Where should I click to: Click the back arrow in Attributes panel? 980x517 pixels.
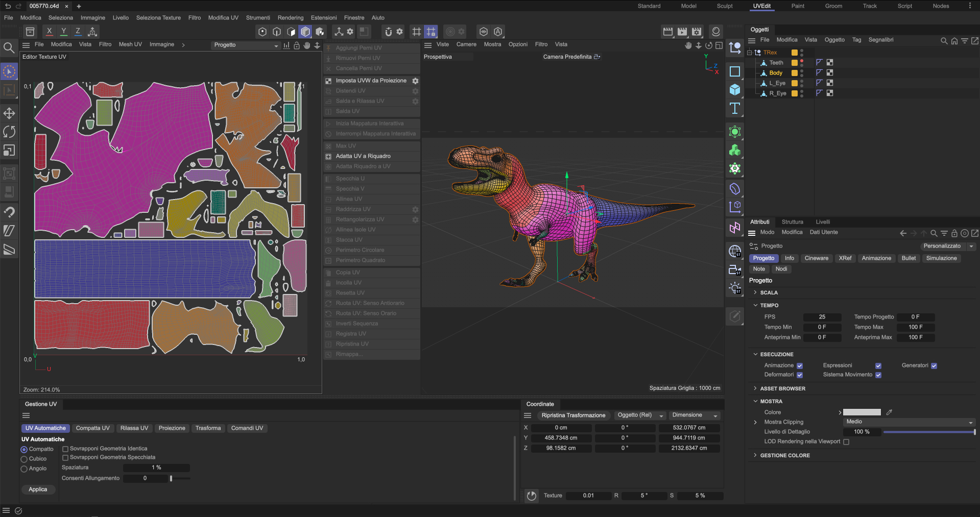[903, 233]
